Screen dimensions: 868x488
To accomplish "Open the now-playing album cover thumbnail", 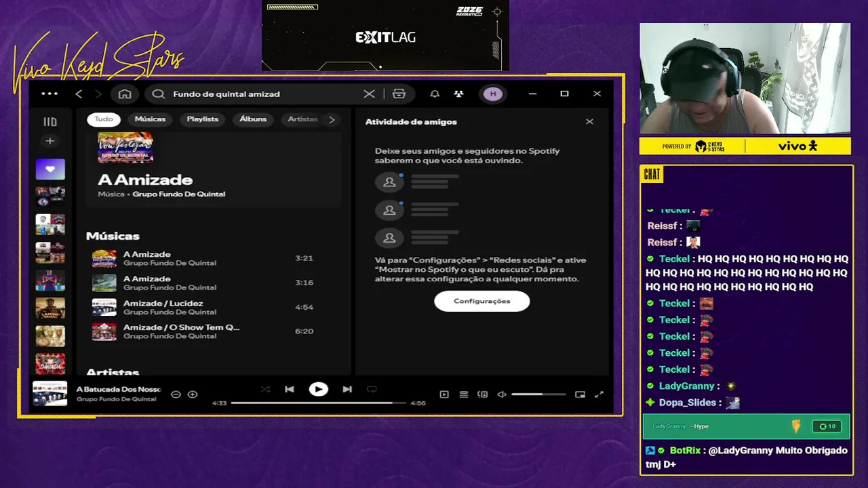I will [x=50, y=394].
